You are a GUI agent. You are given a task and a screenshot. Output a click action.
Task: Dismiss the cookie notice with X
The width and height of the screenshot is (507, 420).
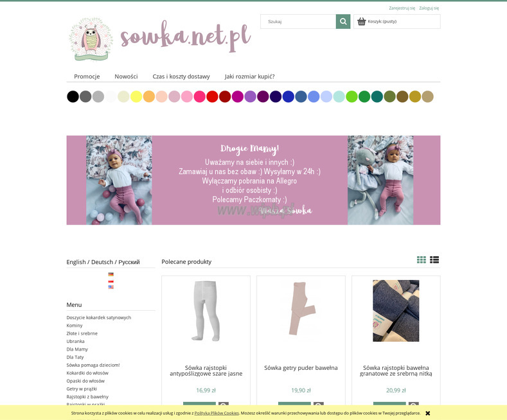[x=428, y=413]
